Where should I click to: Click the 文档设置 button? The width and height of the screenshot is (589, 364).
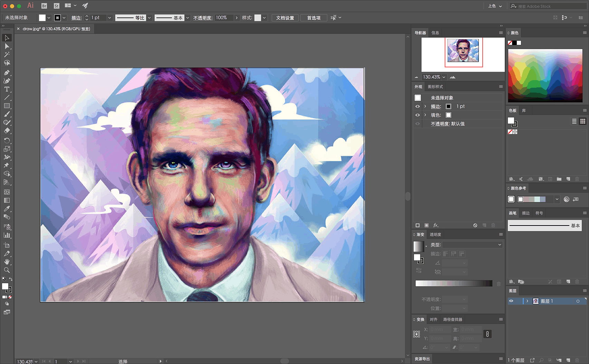pos(285,18)
